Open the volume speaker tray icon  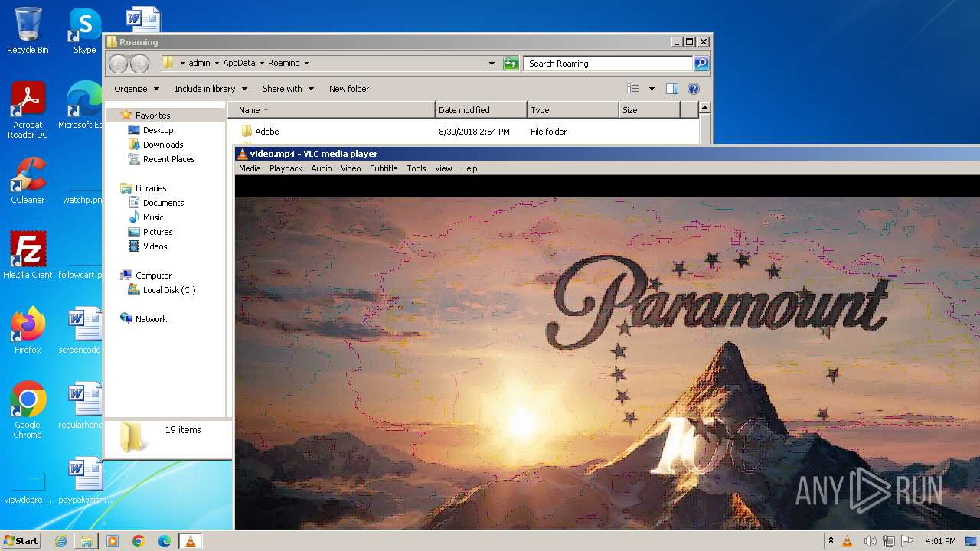pyautogui.click(x=870, y=541)
